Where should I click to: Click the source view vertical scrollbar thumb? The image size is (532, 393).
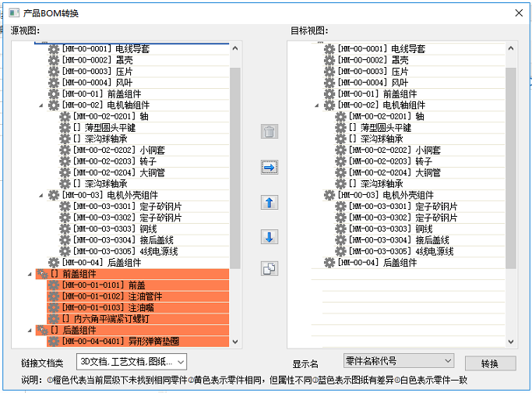click(235, 168)
